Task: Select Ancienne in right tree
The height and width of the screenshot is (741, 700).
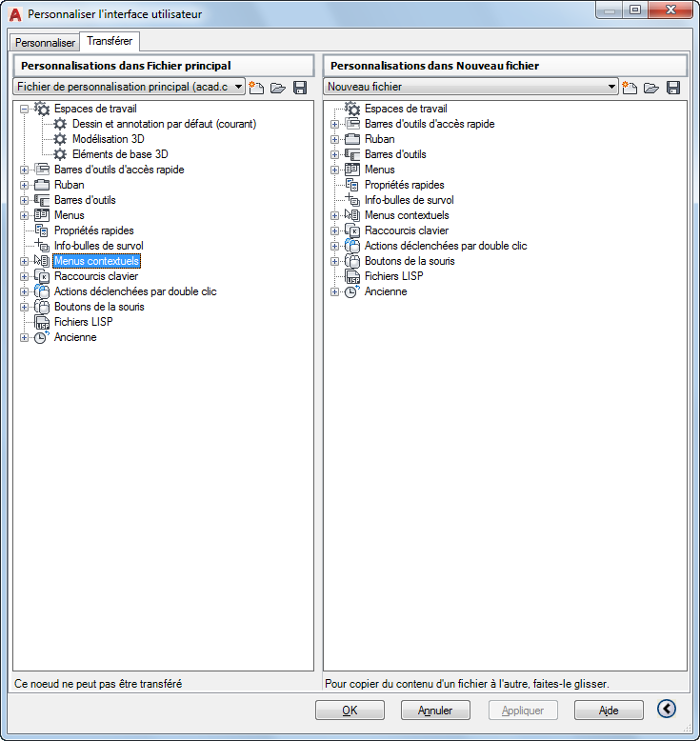Action: coord(386,291)
